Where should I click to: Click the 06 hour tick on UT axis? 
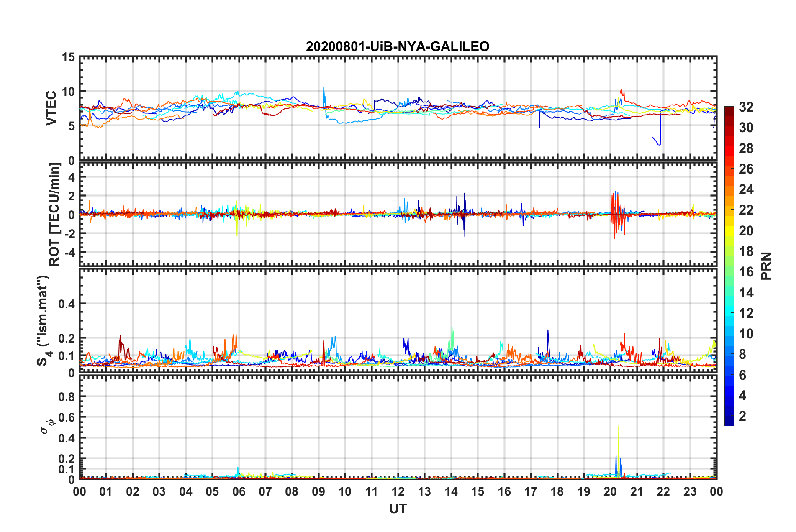(239, 491)
